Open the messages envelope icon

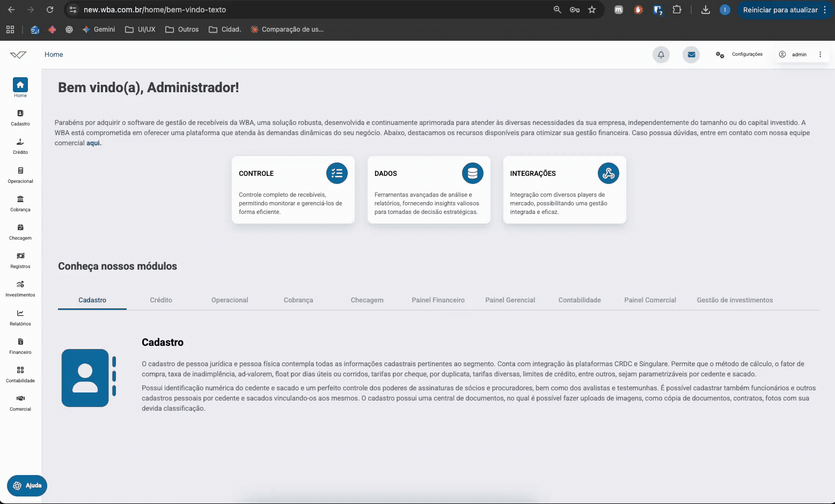tap(691, 55)
